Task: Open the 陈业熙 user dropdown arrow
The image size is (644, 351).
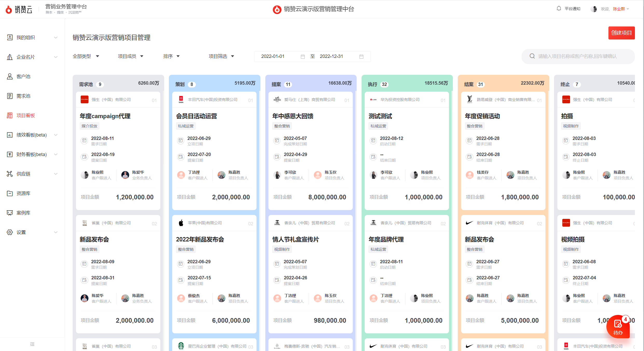Action: [x=628, y=9]
